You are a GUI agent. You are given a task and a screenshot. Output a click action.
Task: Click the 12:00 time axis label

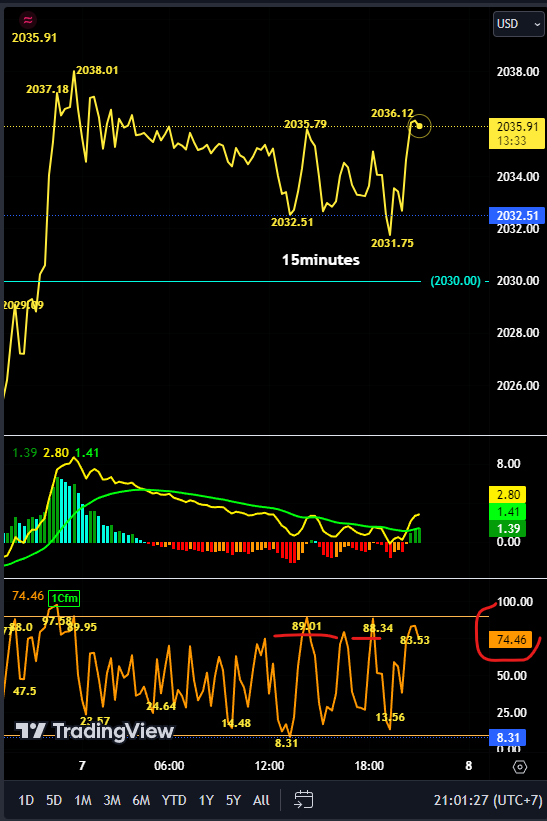pos(269,766)
